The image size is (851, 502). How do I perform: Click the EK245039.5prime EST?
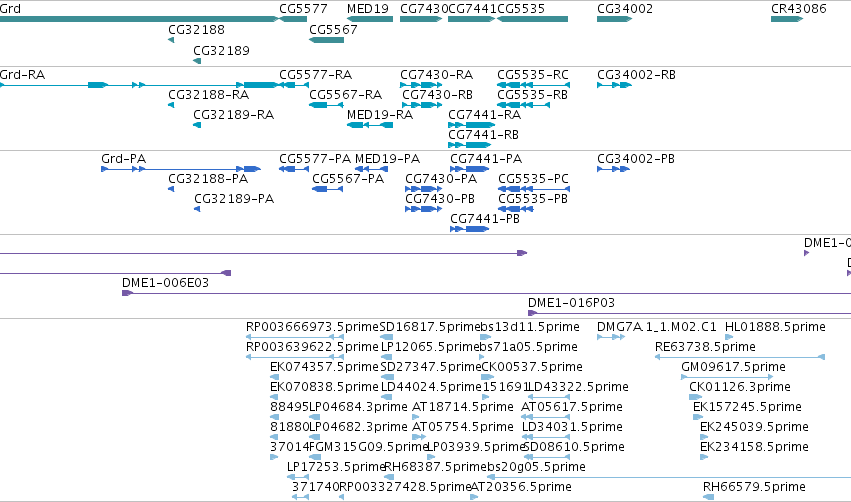click(704, 437)
